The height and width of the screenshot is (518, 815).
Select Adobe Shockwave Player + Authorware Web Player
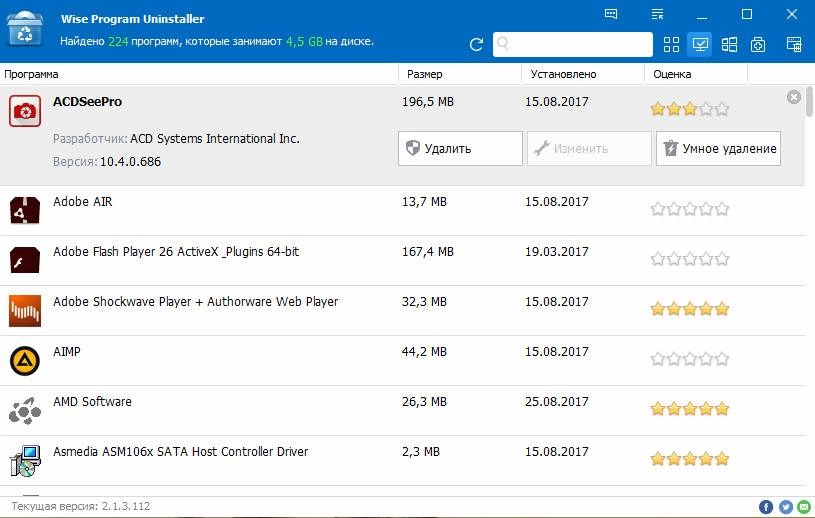click(195, 302)
